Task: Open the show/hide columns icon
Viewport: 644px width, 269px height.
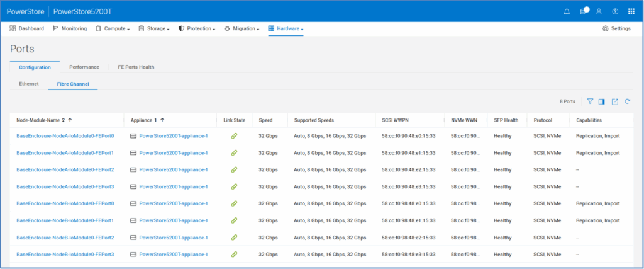Action: pos(602,101)
